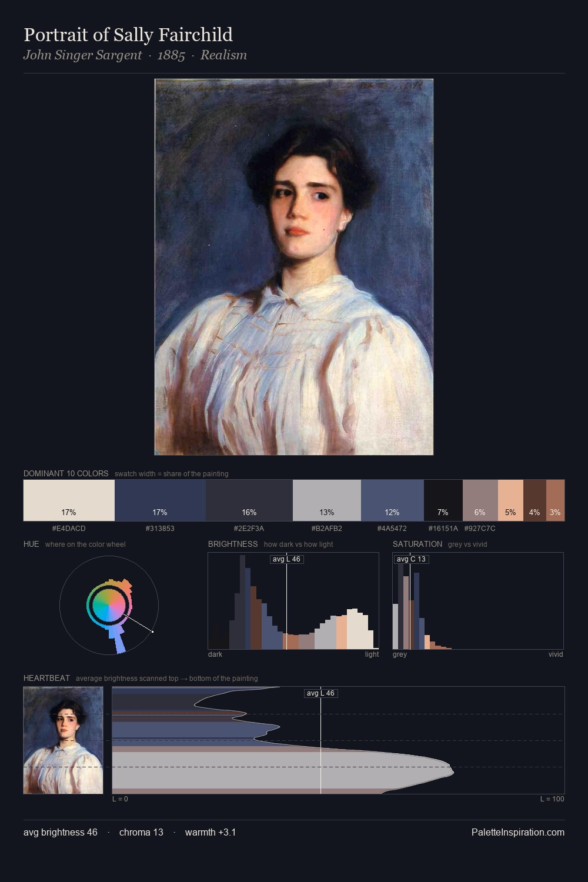Image resolution: width=588 pixels, height=882 pixels.
Task: Click 'warmth +3.1' in footer
Action: click(211, 832)
